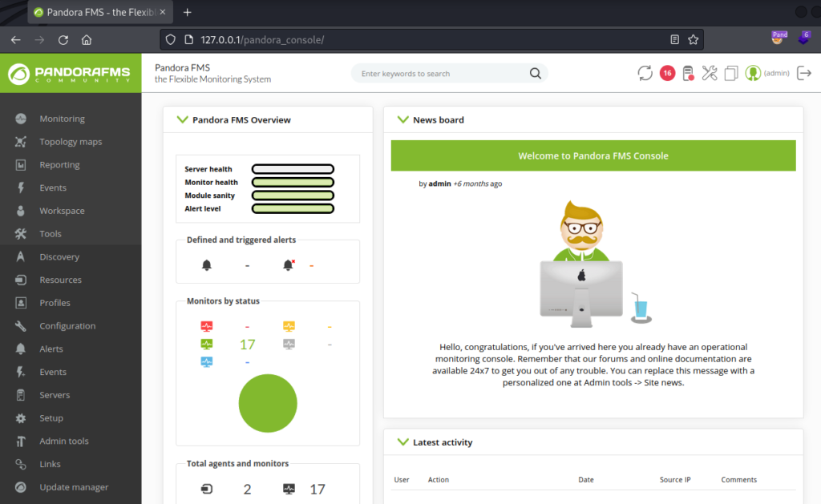The width and height of the screenshot is (821, 504).
Task: Click the critical red monitor status icon
Action: (x=207, y=327)
